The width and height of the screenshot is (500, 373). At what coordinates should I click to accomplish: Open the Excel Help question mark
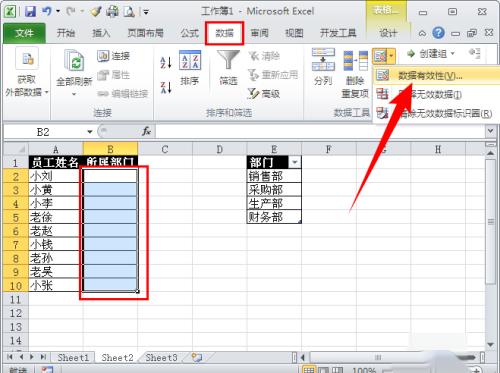(438, 33)
